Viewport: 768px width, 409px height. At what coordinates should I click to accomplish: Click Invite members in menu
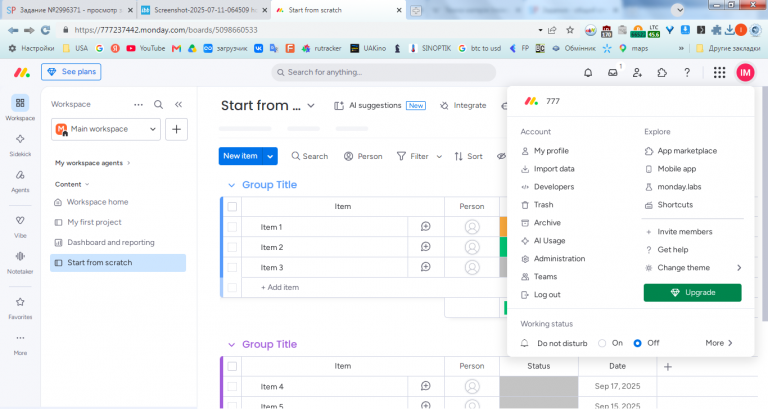(684, 232)
